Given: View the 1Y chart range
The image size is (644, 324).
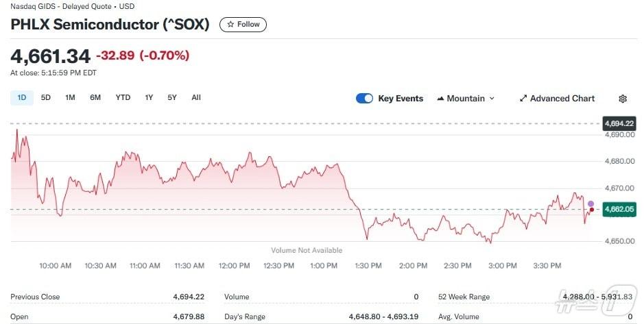Looking at the screenshot, I should [149, 98].
